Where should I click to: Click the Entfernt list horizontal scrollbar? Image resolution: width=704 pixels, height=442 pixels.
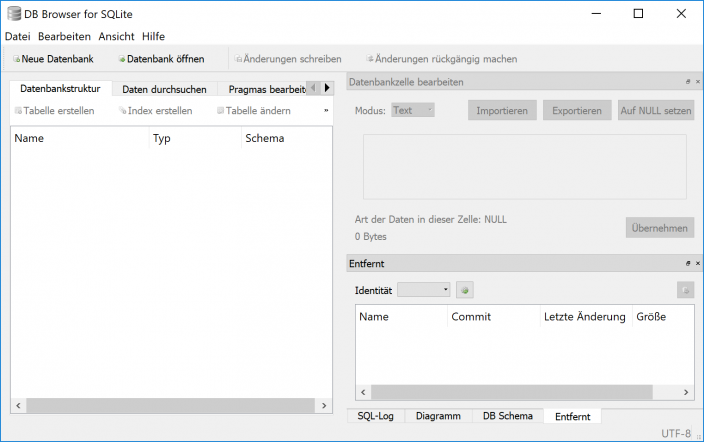coord(524,393)
